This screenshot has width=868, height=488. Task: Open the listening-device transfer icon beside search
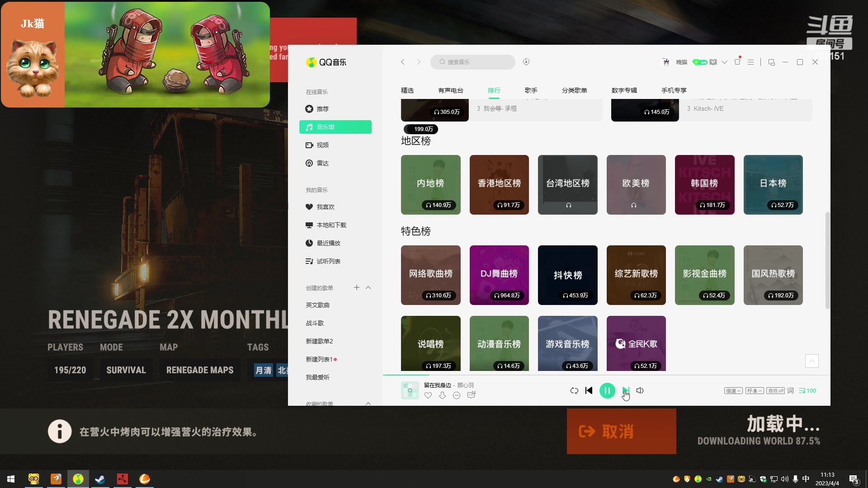click(x=526, y=62)
